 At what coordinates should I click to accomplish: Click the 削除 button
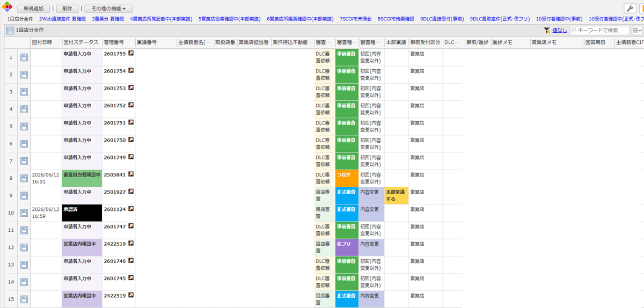(67, 9)
